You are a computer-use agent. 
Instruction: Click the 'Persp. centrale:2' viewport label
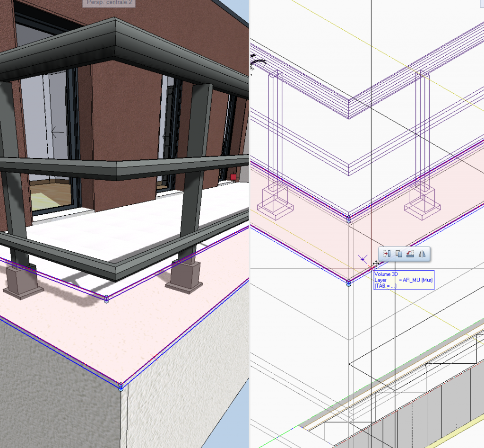(109, 3)
